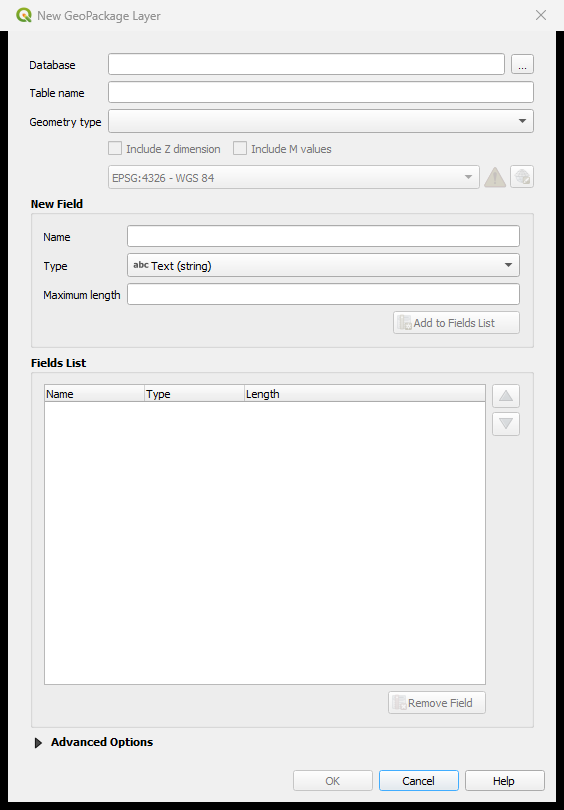Click the Name column header in Fields List
Image resolution: width=564 pixels, height=810 pixels.
coord(95,394)
